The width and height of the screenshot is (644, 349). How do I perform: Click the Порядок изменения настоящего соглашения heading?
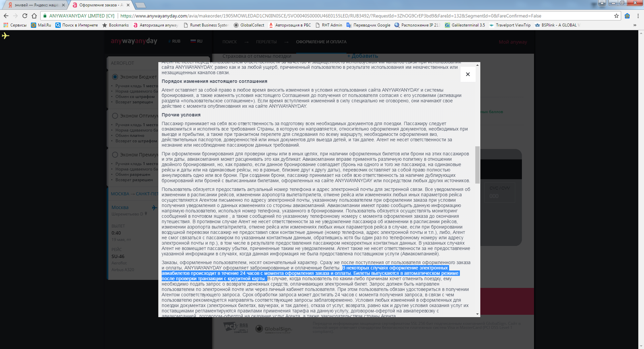[x=214, y=81]
